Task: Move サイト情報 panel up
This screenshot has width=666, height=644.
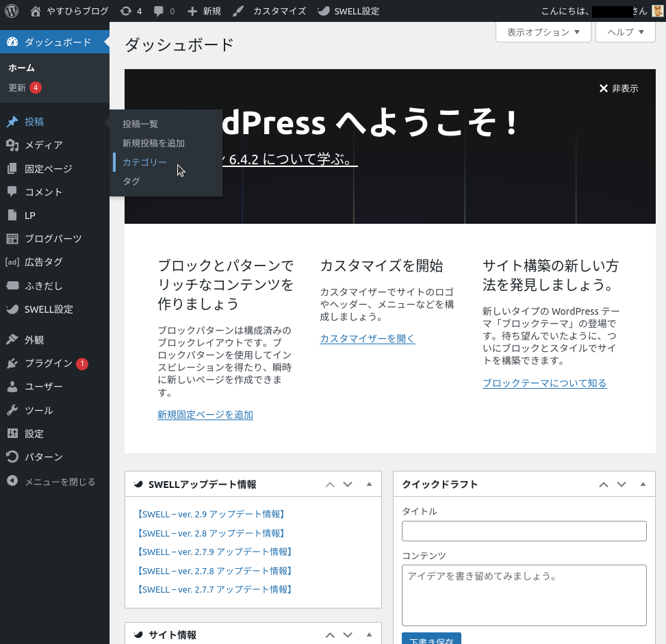Action: click(330, 635)
